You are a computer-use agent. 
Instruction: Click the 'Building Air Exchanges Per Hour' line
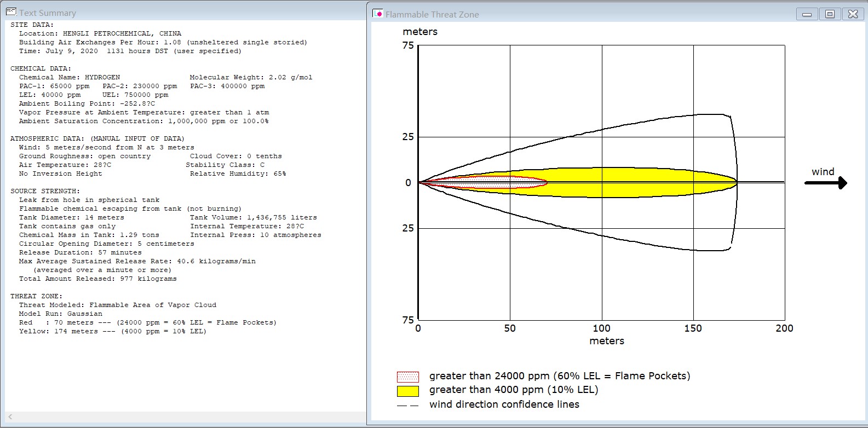pos(163,42)
